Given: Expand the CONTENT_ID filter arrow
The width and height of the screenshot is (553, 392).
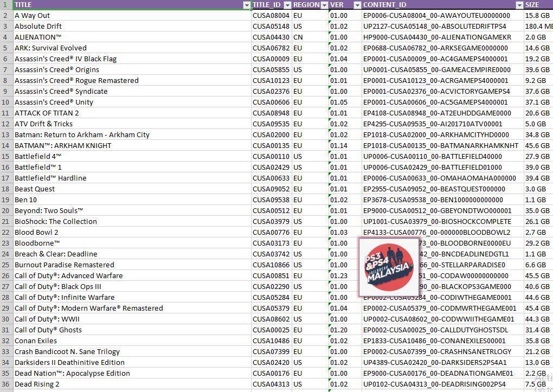Looking at the screenshot, I should (519, 5).
